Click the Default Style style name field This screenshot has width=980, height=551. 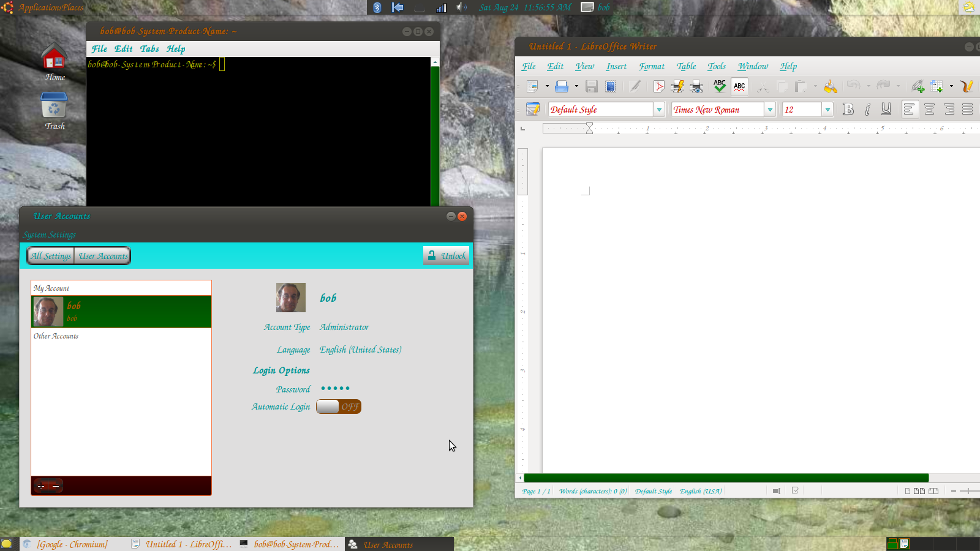(x=601, y=110)
